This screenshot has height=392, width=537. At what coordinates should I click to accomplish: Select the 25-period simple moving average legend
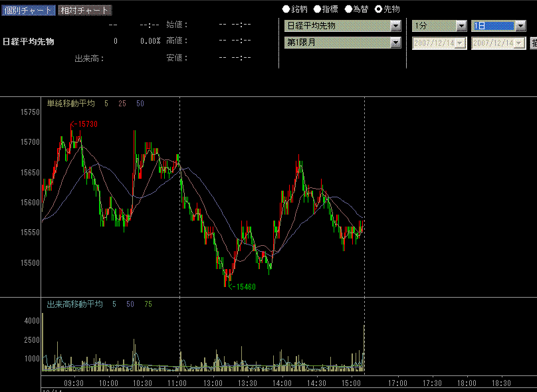coord(122,104)
